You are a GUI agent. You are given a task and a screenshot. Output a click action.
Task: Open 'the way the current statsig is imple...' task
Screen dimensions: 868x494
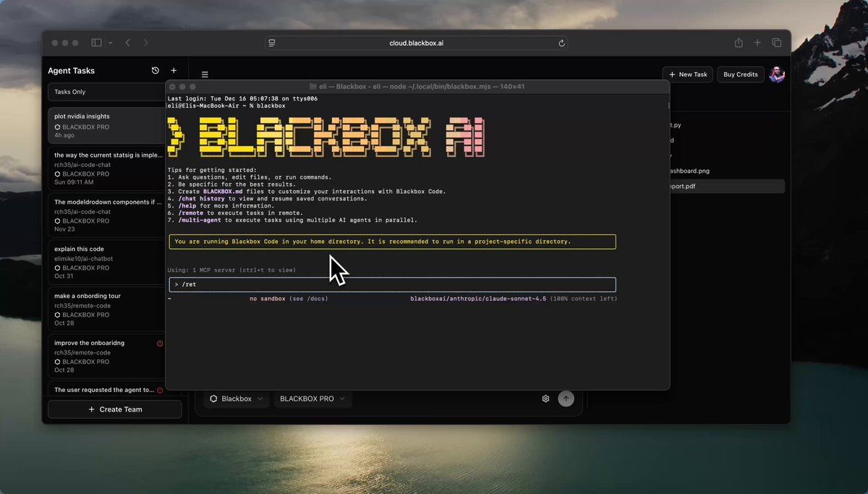[x=107, y=169]
